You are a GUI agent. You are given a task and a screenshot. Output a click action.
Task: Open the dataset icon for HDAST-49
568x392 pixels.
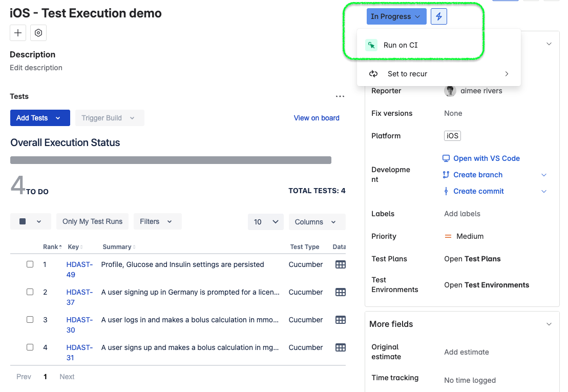tap(341, 264)
